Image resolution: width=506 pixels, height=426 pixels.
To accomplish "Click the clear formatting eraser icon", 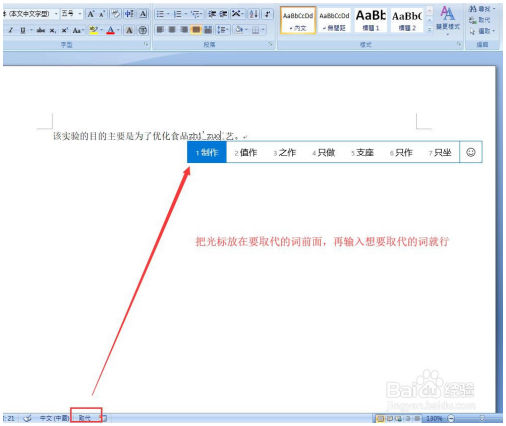I will (115, 14).
